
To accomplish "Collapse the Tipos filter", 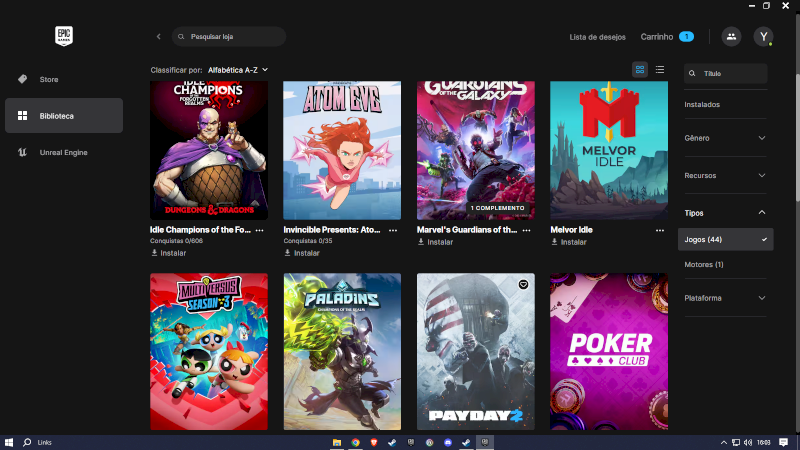I will (x=725, y=213).
